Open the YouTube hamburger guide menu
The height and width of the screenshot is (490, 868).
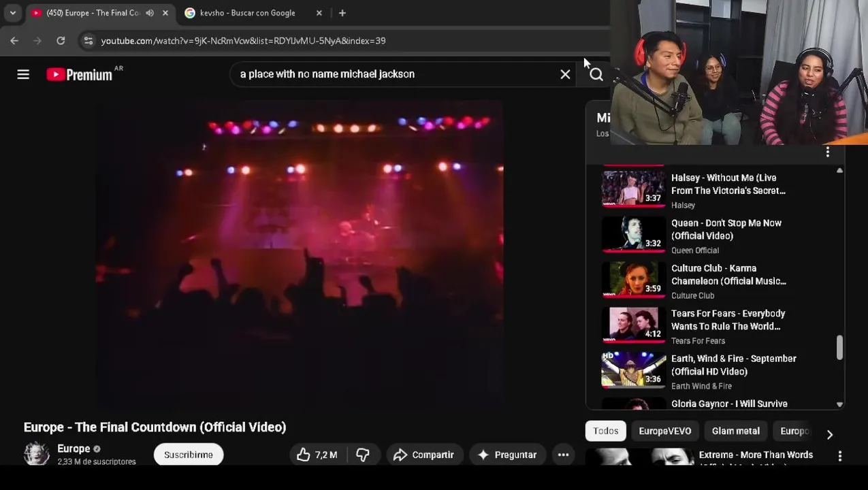23,74
